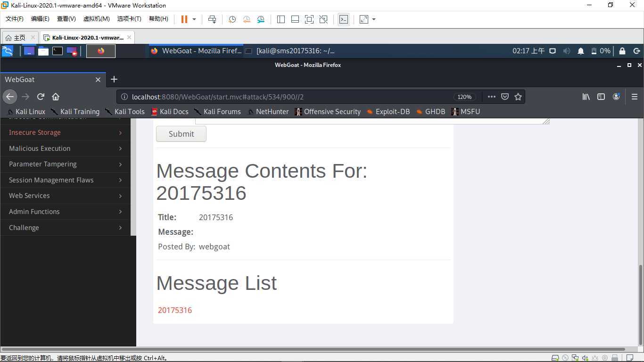Switch to kali@sms20175316 terminal taskbar entry
Viewport: 644px width, 362px height.
coord(290,51)
